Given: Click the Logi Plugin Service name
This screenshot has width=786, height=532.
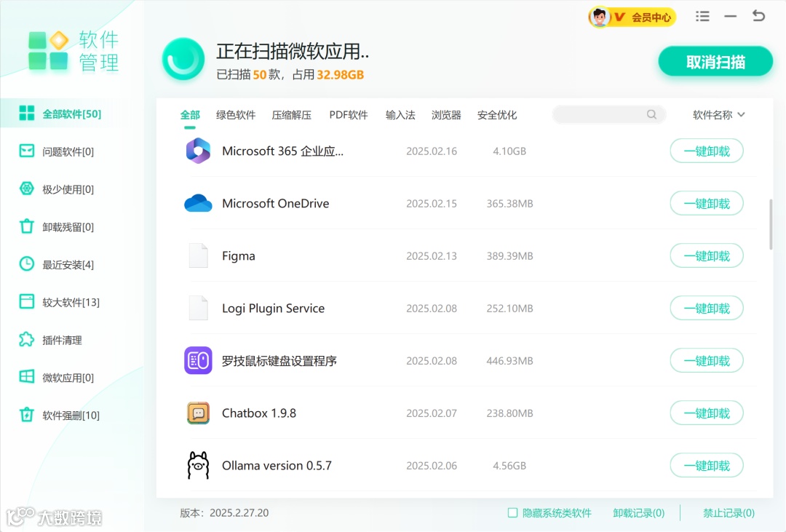Looking at the screenshot, I should click(273, 308).
